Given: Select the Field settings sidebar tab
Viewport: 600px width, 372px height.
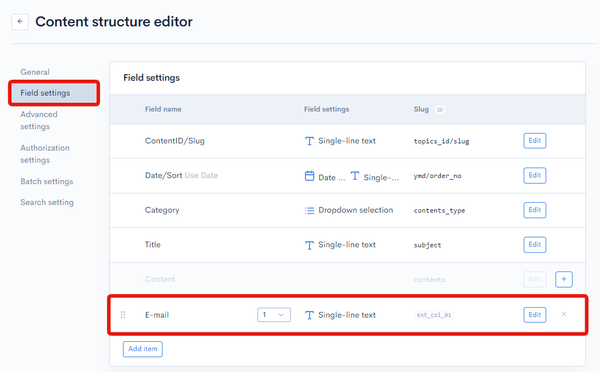Looking at the screenshot, I should click(54, 93).
